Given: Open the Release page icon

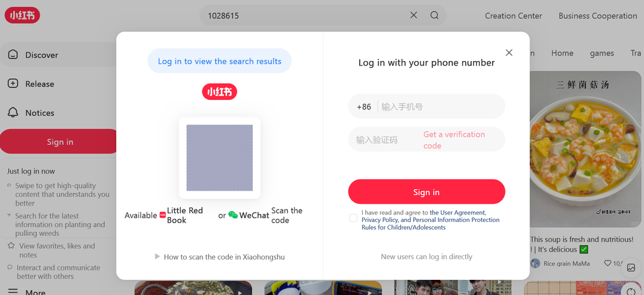Looking at the screenshot, I should (x=13, y=84).
